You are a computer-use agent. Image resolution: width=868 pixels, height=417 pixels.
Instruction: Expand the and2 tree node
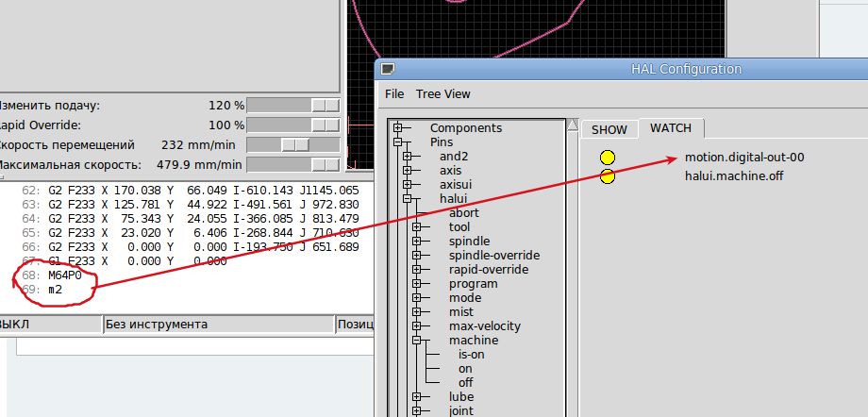tap(407, 157)
